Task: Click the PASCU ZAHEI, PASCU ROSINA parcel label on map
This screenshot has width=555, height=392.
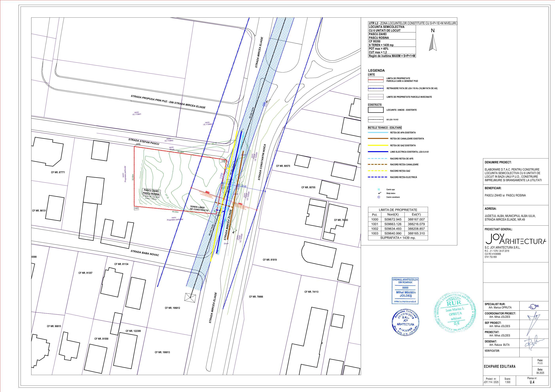Action: pyautogui.click(x=151, y=192)
